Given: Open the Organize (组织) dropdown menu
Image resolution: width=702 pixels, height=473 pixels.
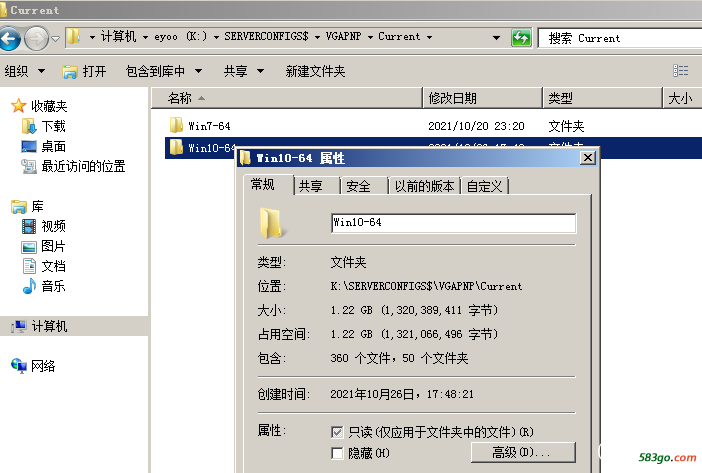Looking at the screenshot, I should pyautogui.click(x=25, y=71).
